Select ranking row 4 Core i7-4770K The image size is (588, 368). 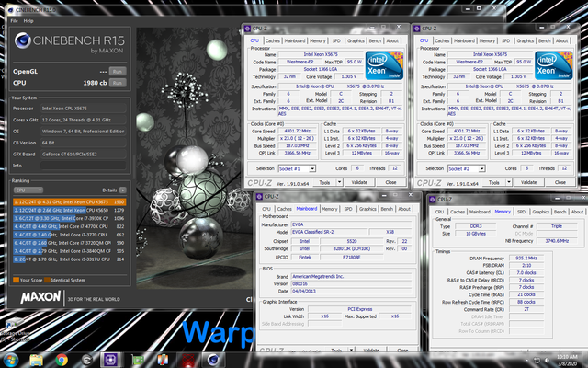70,226
